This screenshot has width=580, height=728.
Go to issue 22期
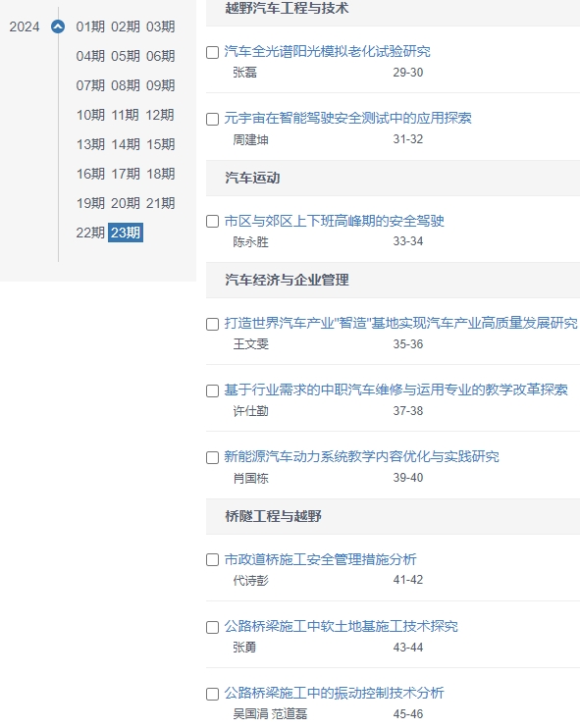pyautogui.click(x=90, y=233)
